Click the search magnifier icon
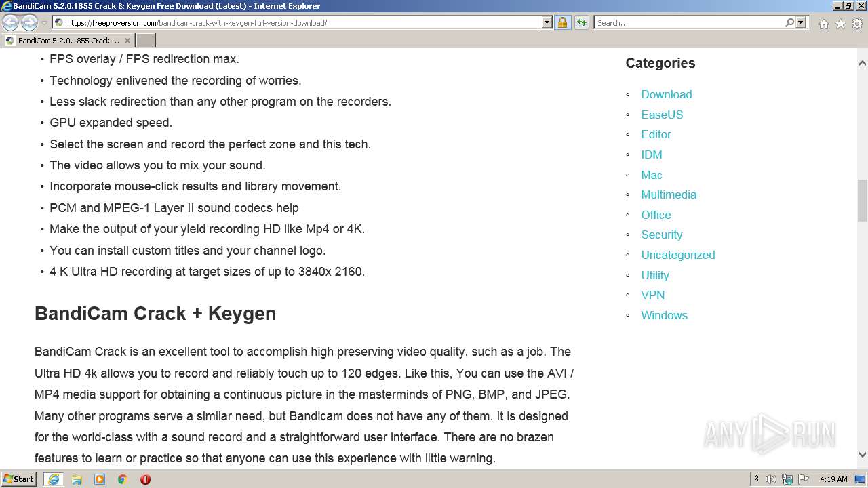Screen dimensions: 868x488 (789, 23)
